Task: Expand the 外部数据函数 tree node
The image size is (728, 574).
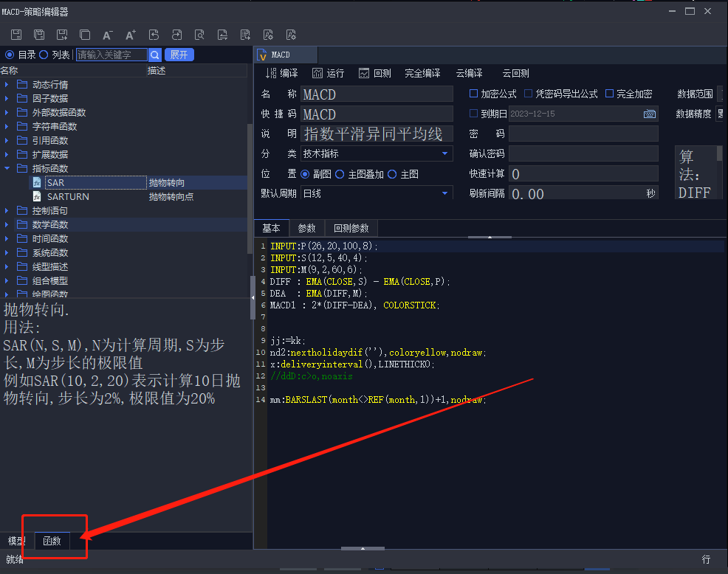Action: 7,112
